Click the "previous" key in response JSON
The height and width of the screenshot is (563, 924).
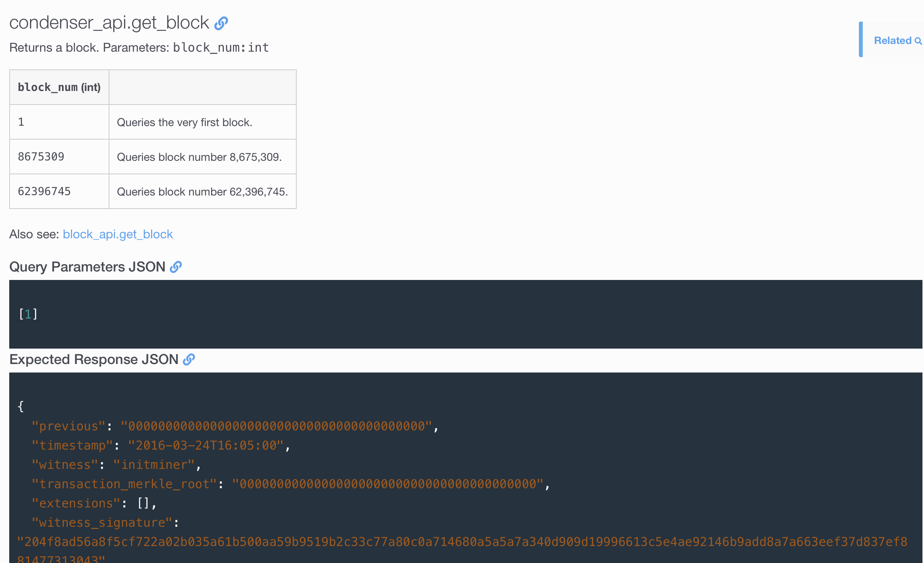69,426
